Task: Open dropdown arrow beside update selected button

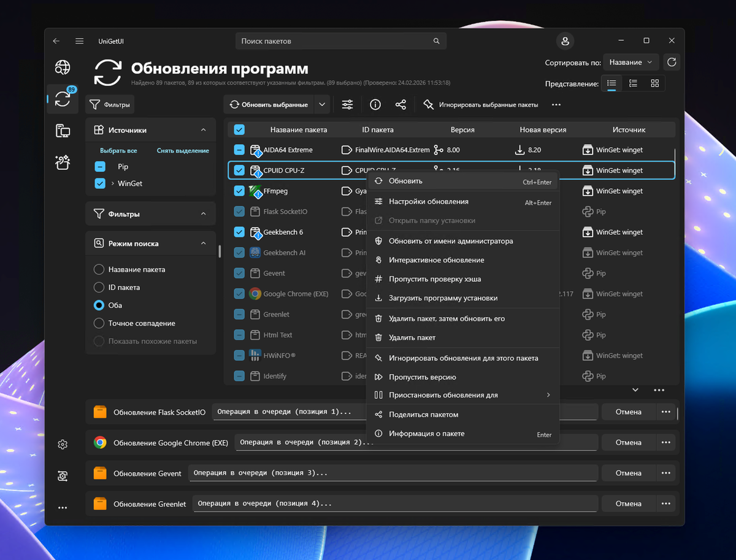Action: pos(323,105)
